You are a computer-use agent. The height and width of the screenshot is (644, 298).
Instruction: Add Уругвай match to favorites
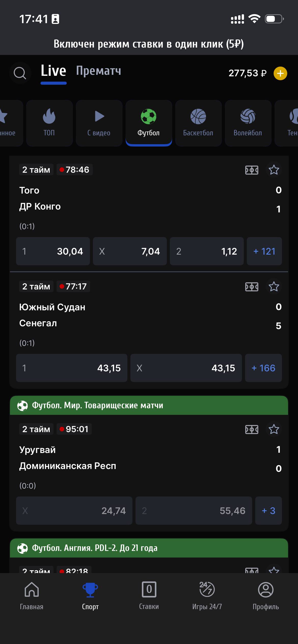coord(274,429)
